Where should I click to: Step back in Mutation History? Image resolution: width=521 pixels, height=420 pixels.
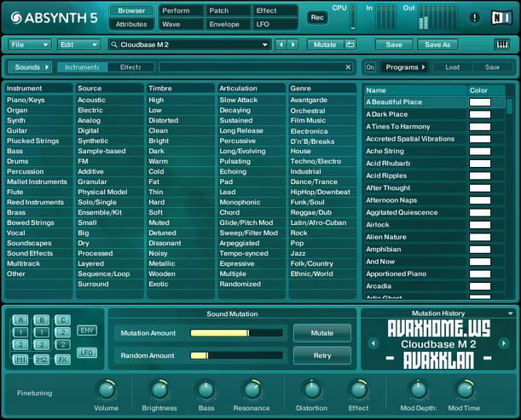(x=373, y=343)
